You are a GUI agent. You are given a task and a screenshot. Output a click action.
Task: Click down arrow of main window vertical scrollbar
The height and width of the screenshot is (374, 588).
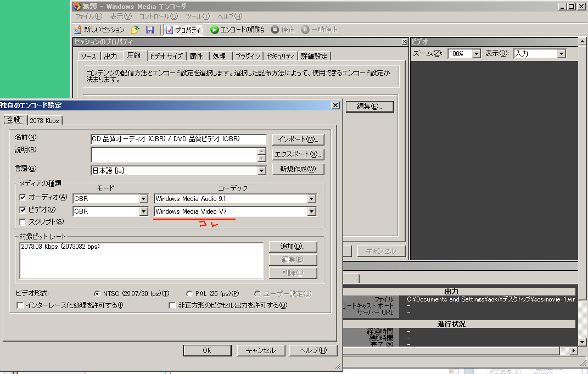(x=582, y=342)
